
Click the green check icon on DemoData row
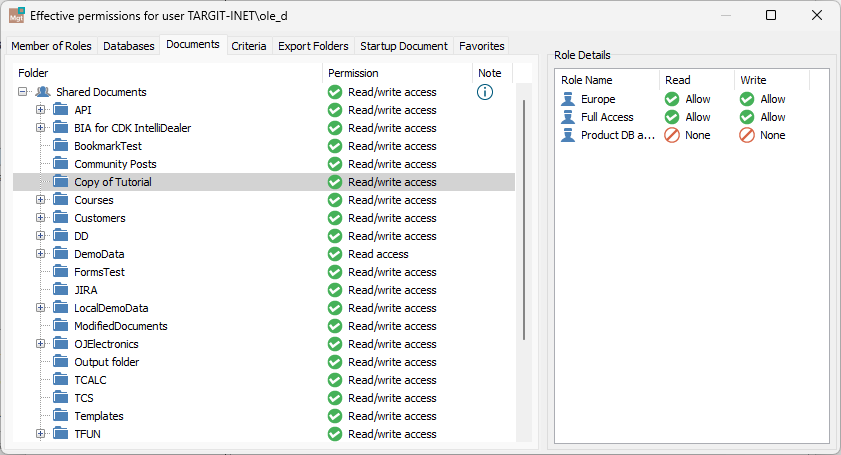pos(335,254)
